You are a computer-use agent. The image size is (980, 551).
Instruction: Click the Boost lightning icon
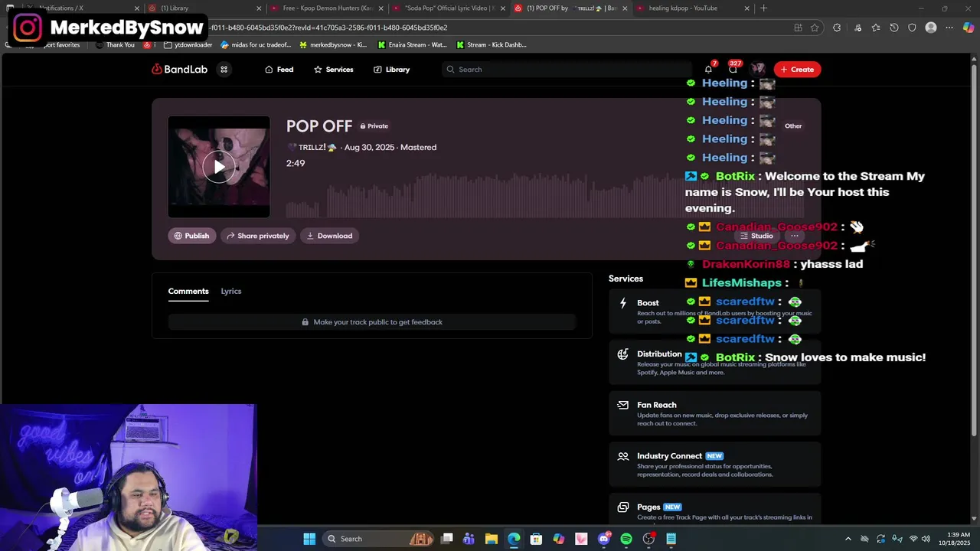point(623,302)
